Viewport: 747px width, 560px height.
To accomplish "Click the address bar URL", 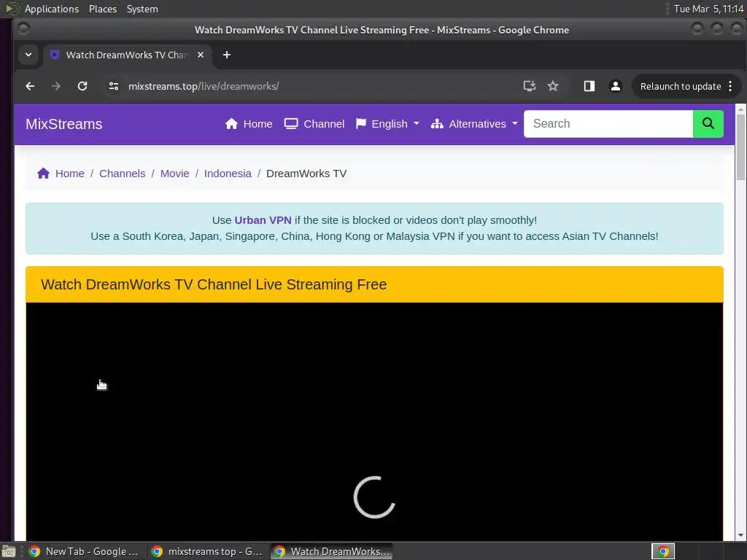I will [204, 86].
